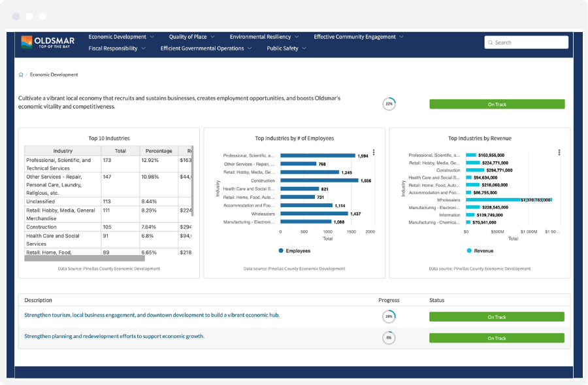Click the Search input field
Image resolution: width=588 pixels, height=385 pixels.
[526, 42]
